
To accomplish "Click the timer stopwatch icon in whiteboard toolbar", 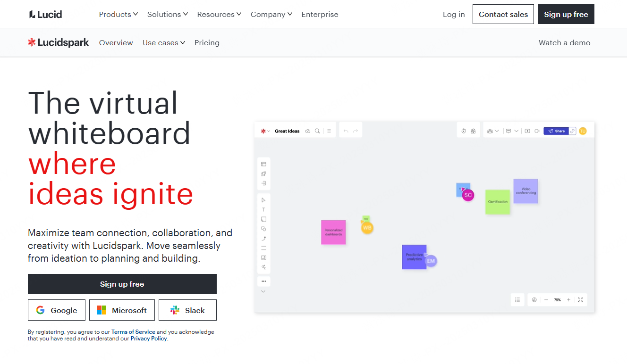I will click(x=463, y=131).
